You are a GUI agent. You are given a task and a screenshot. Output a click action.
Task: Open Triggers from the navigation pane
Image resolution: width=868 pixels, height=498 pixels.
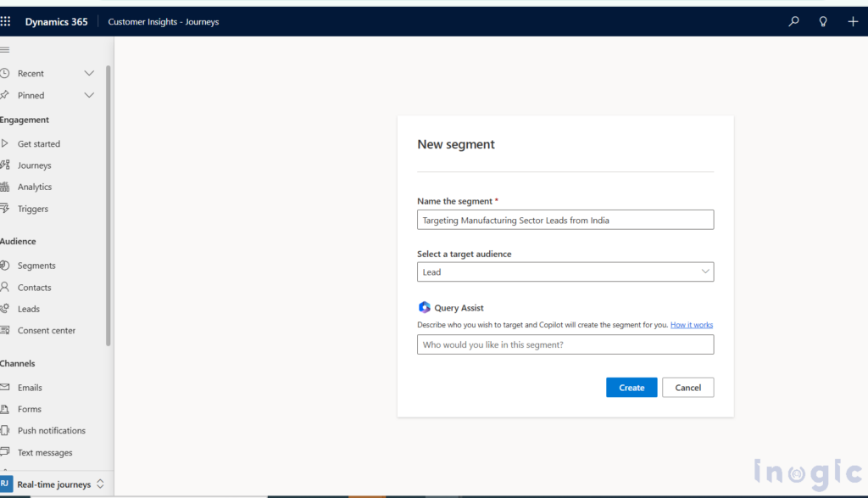pos(35,208)
